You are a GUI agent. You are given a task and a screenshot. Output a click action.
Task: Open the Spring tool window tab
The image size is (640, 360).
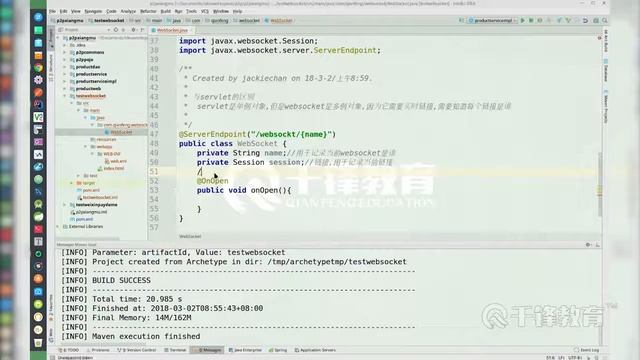click(278, 350)
